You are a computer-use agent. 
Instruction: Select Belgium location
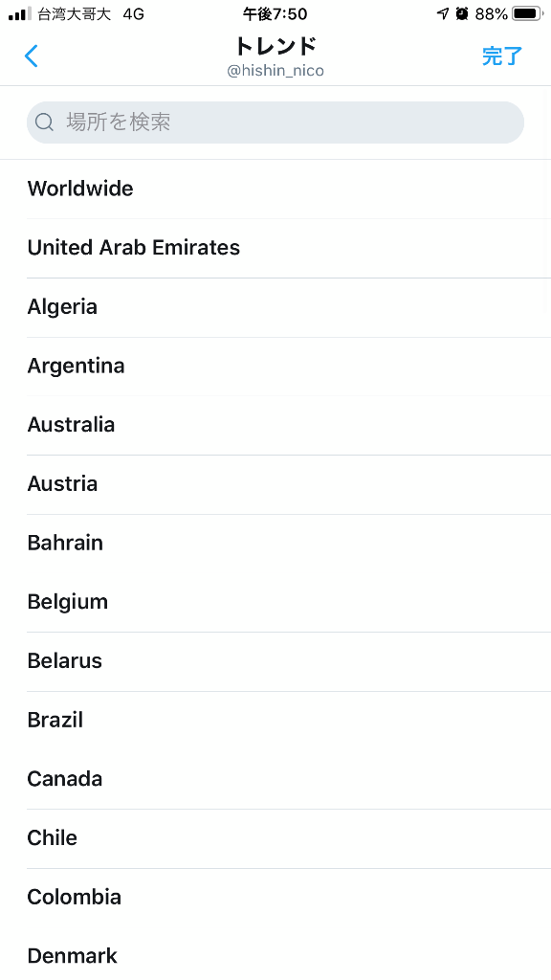pyautogui.click(x=275, y=603)
